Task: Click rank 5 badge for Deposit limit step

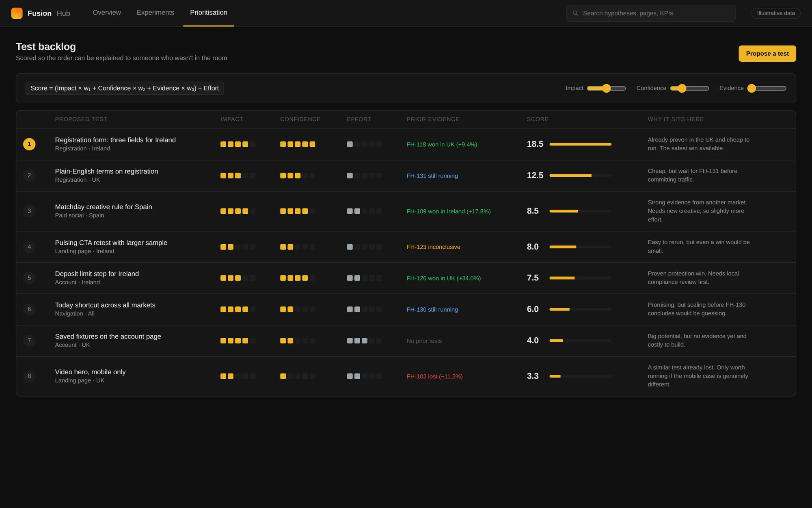Action: (29, 278)
